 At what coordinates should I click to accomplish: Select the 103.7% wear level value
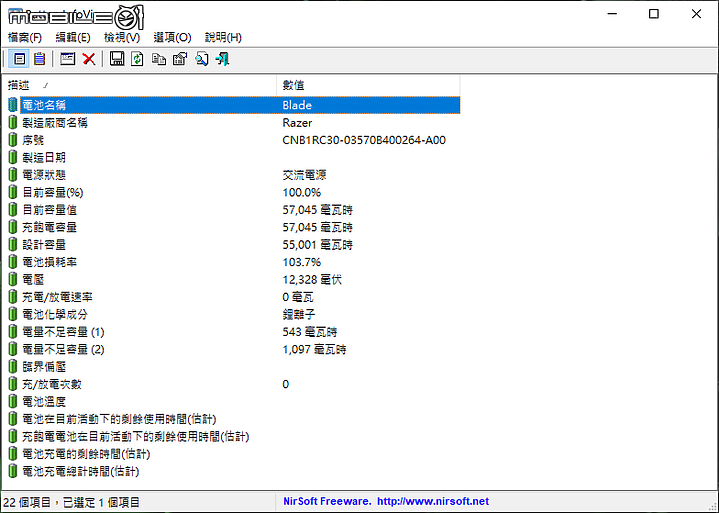coord(302,262)
